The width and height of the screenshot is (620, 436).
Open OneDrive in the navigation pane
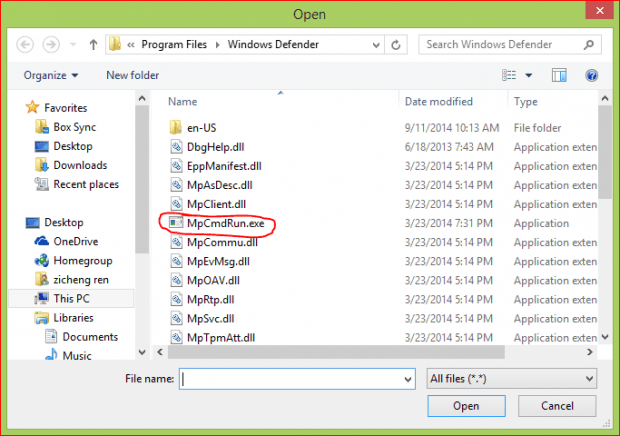76,242
